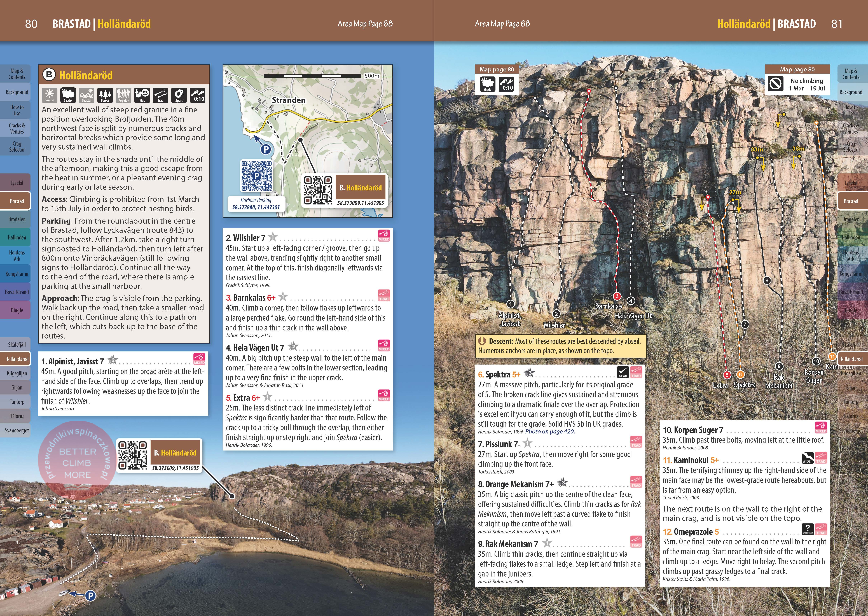
Task: Click the Photo on page 420 link
Action: pos(550,431)
